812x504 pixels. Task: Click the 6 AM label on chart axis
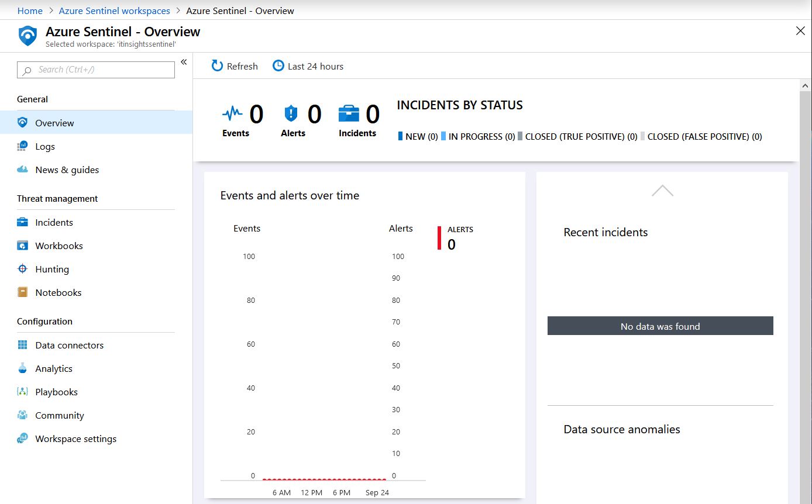click(281, 492)
